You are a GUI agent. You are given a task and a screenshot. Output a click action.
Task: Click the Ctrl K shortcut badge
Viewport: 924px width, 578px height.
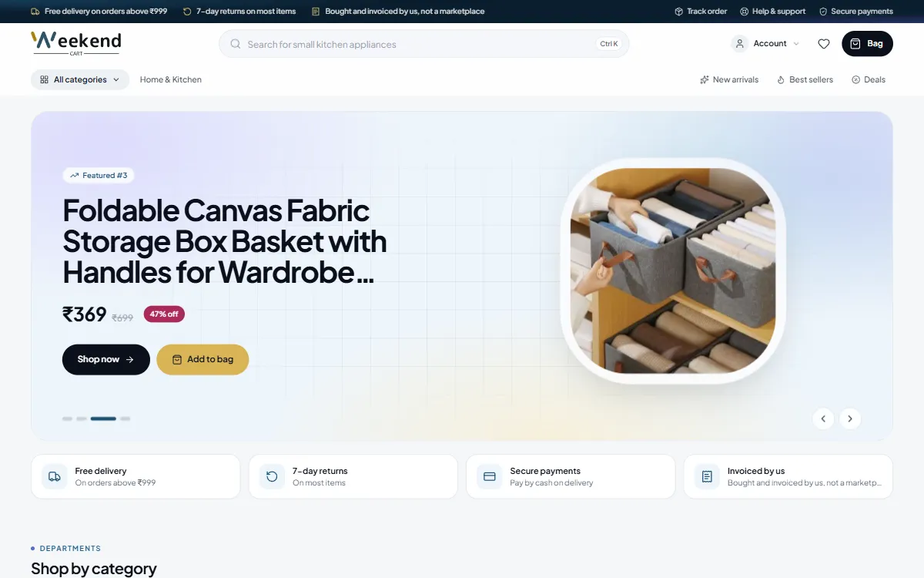(x=608, y=44)
